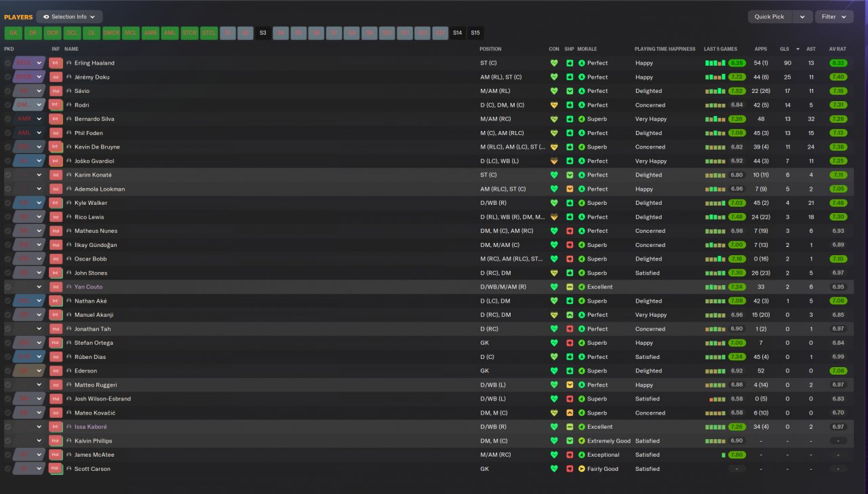This screenshot has width=868, height=494.
Task: Open İlkay Gündoğan's player profile
Action: 96,245
